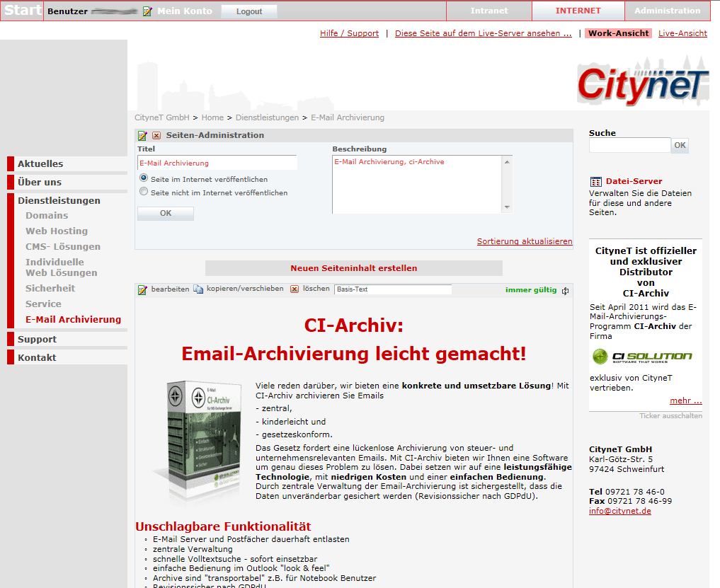The height and width of the screenshot is (588, 720).
Task: Click the CityneT GmbH breadcrumb
Action: pyautogui.click(x=161, y=117)
